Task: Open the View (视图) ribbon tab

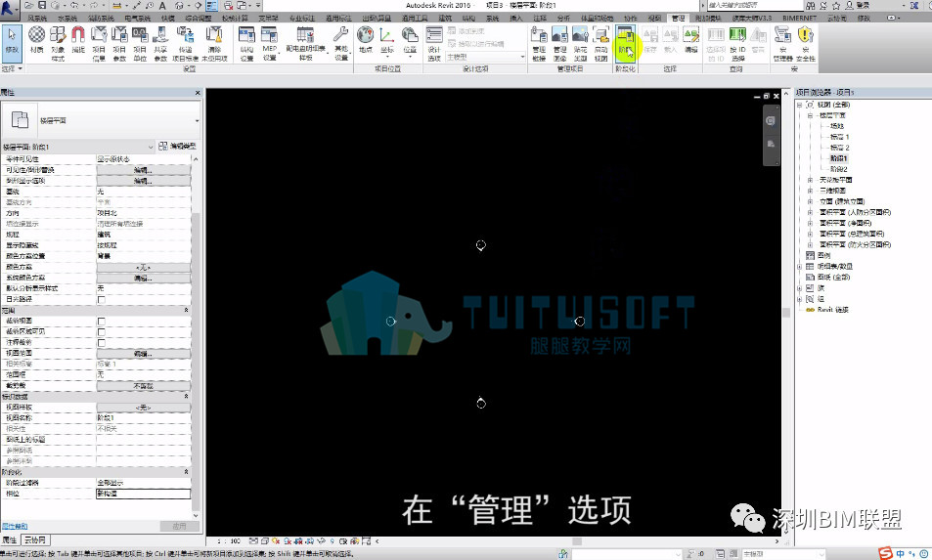Action: tap(654, 19)
